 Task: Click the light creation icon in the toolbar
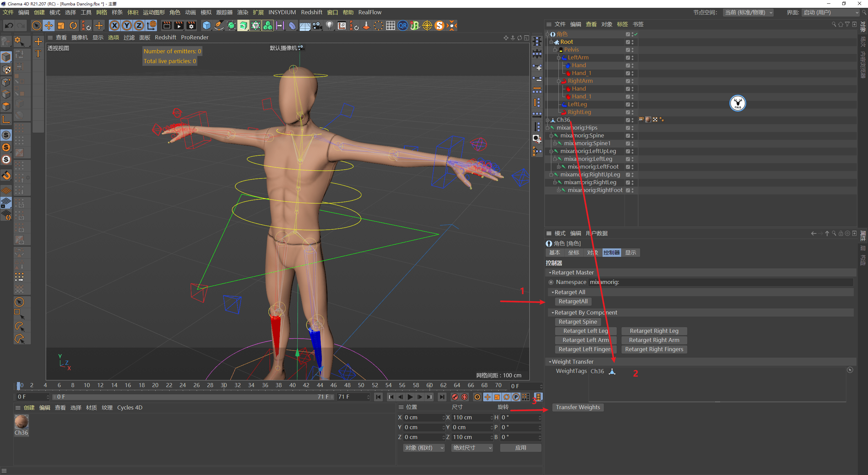[329, 25]
